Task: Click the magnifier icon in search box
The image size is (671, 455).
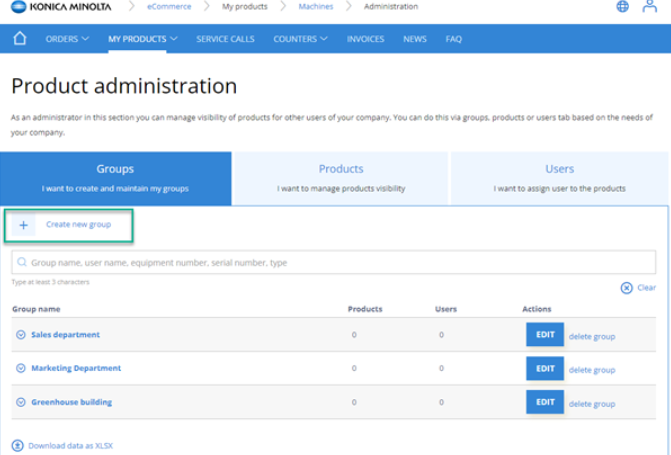Action: pyautogui.click(x=22, y=262)
